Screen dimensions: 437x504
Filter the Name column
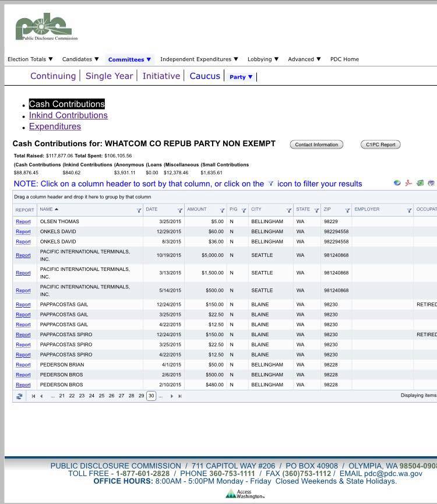139,210
